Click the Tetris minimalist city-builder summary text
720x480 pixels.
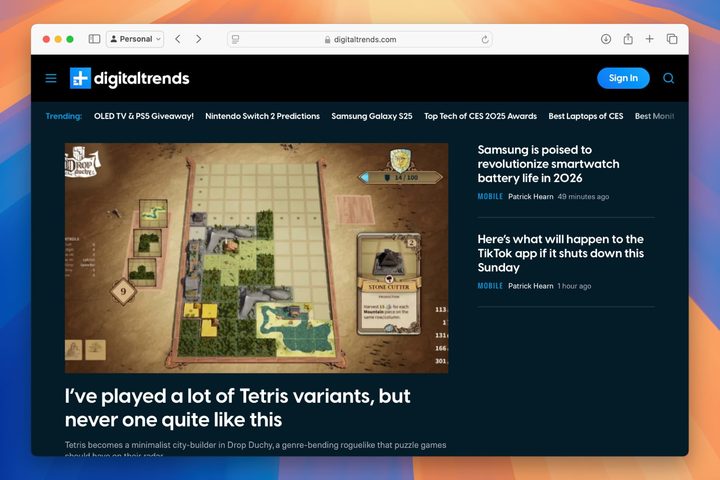point(255,449)
